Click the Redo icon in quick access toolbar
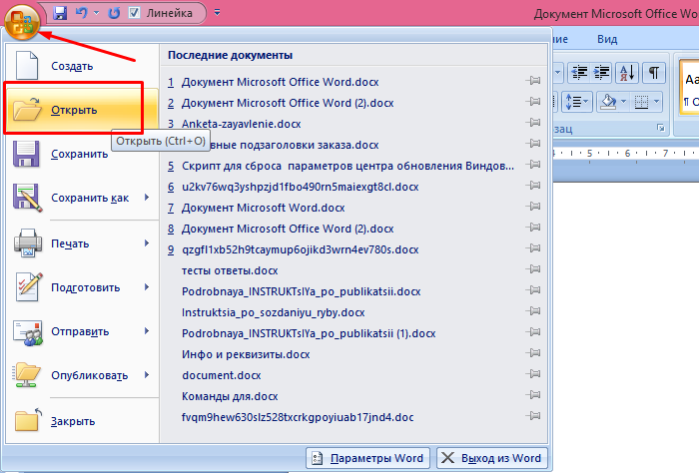The image size is (699, 473). pos(114,13)
